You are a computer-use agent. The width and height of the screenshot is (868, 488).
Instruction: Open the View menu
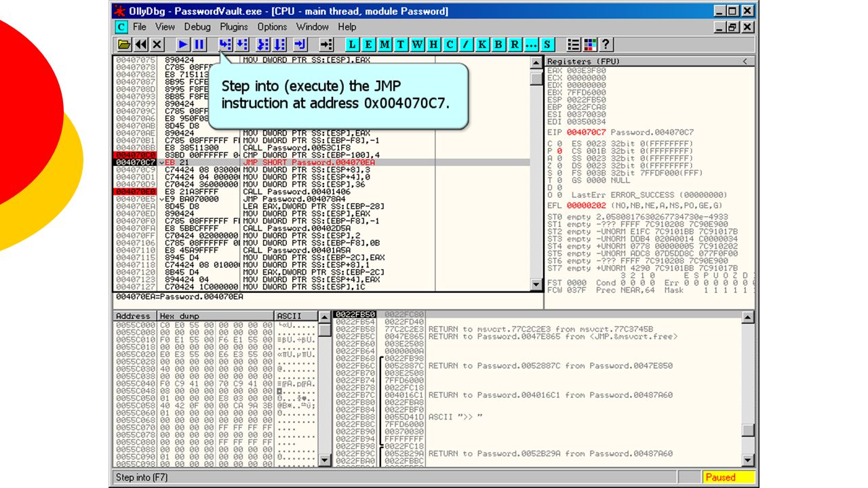(x=165, y=27)
